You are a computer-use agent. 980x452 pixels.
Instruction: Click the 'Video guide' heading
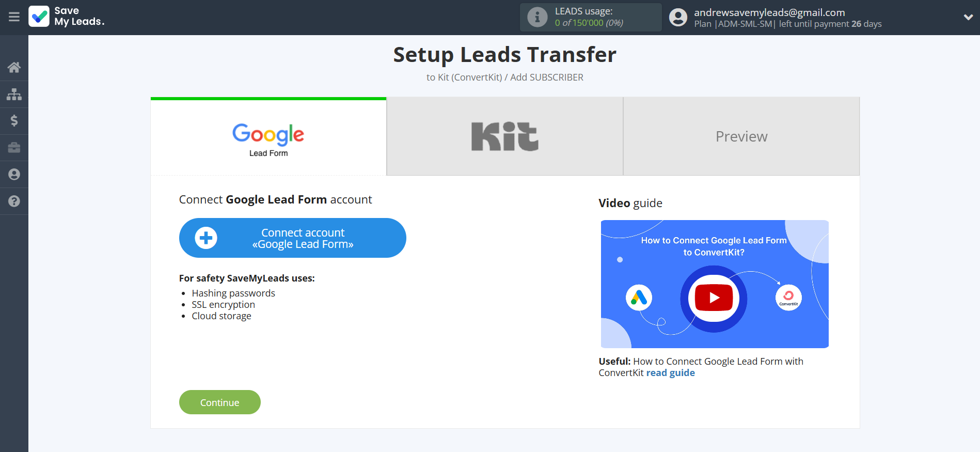pos(630,203)
